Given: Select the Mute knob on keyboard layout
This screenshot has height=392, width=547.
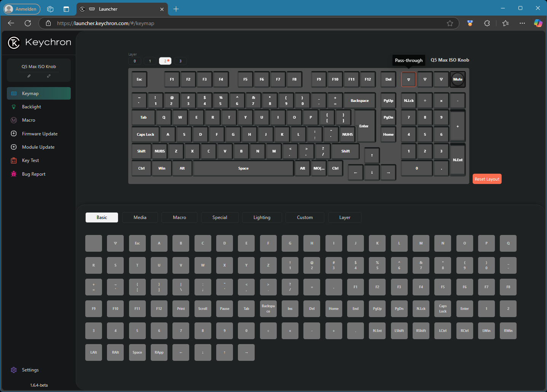Looking at the screenshot, I should coord(458,79).
